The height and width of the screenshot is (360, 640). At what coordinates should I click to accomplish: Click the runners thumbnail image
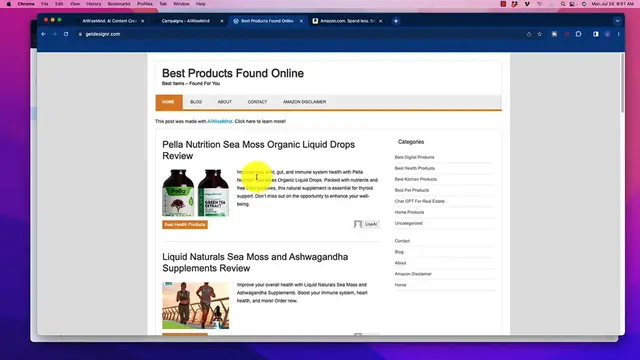pos(196,305)
